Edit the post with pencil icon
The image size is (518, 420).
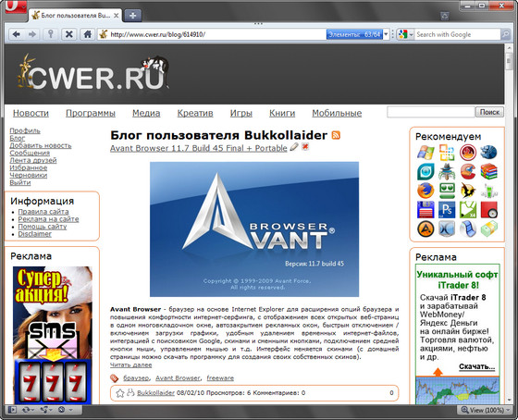click(x=294, y=147)
